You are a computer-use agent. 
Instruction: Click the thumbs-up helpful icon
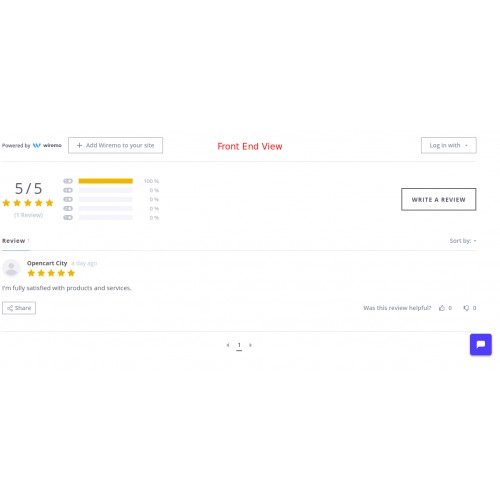(442, 308)
